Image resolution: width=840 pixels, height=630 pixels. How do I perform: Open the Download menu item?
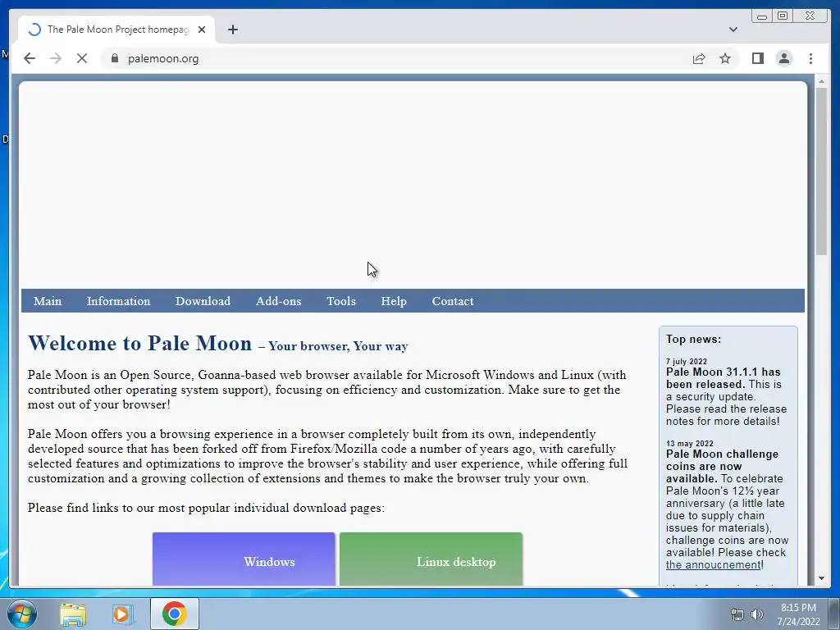[203, 301]
